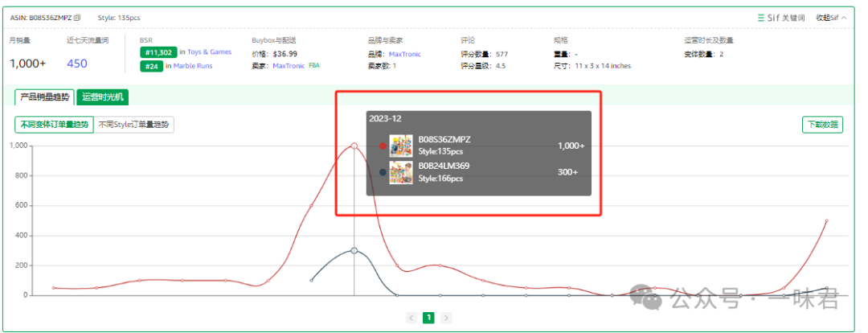
Task: Click the 下载数据 download button
Action: [823, 125]
